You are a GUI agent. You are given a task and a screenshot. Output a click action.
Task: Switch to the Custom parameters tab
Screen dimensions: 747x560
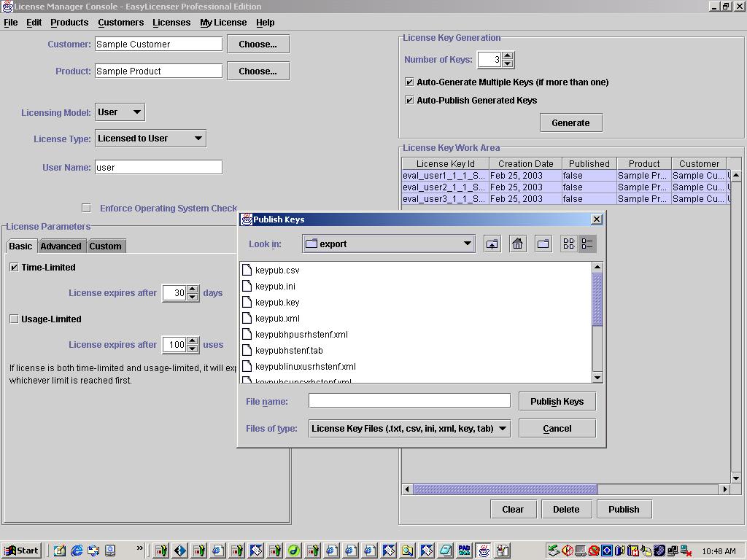tap(105, 246)
